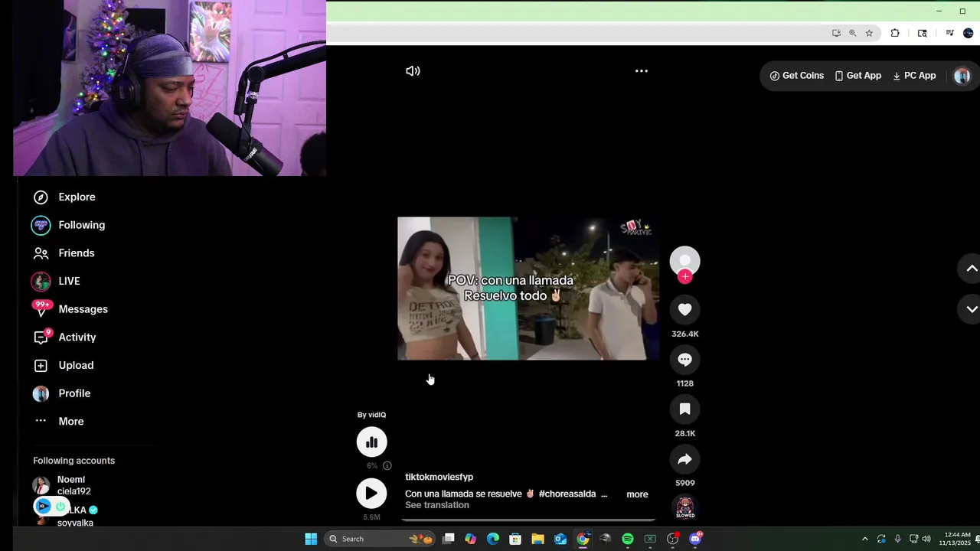
Task: Open the soyvalka followed account
Action: pyautogui.click(x=75, y=517)
